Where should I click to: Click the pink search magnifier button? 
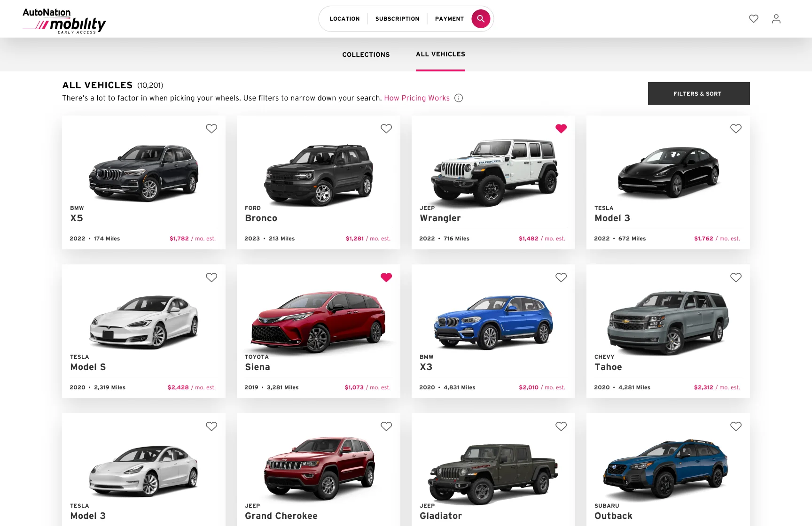click(481, 19)
